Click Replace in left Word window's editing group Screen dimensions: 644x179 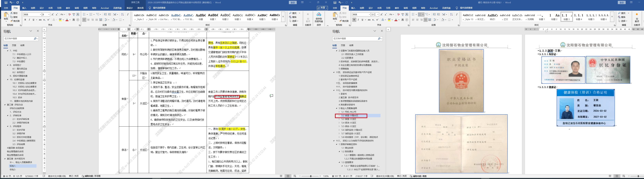click(293, 17)
